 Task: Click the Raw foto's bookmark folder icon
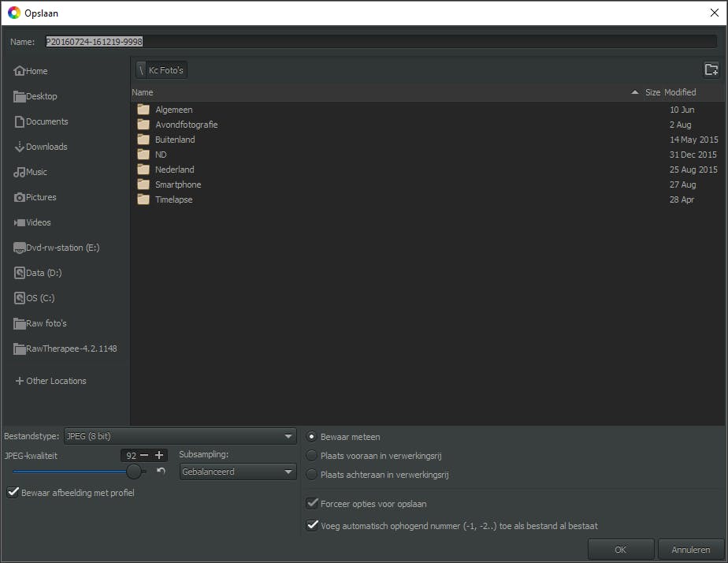coord(20,323)
